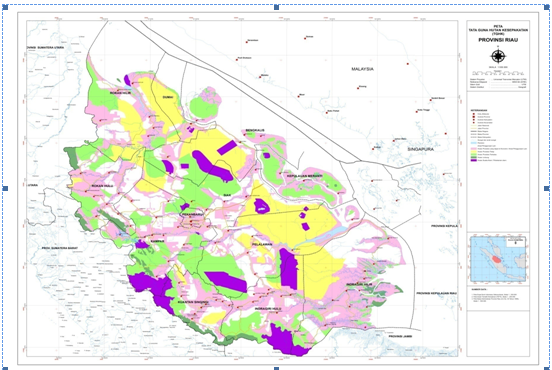Viewport: 552px width, 370px height.
Task: Click the BENGKALIS region label
Action: pyautogui.click(x=255, y=130)
